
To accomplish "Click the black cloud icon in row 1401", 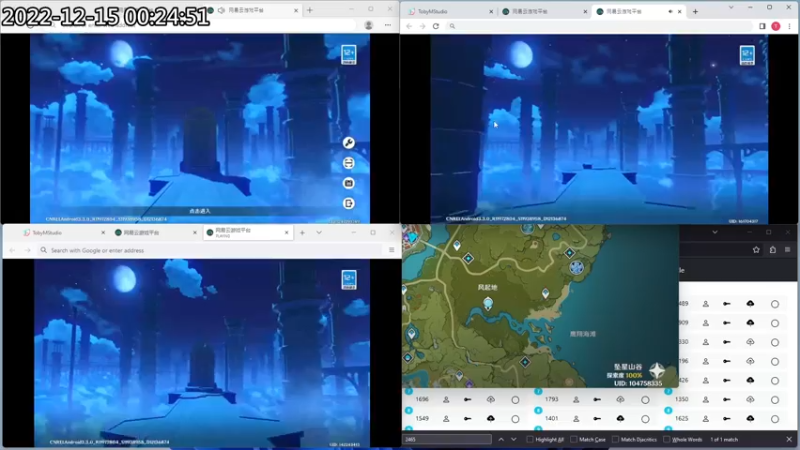I will coord(620,418).
